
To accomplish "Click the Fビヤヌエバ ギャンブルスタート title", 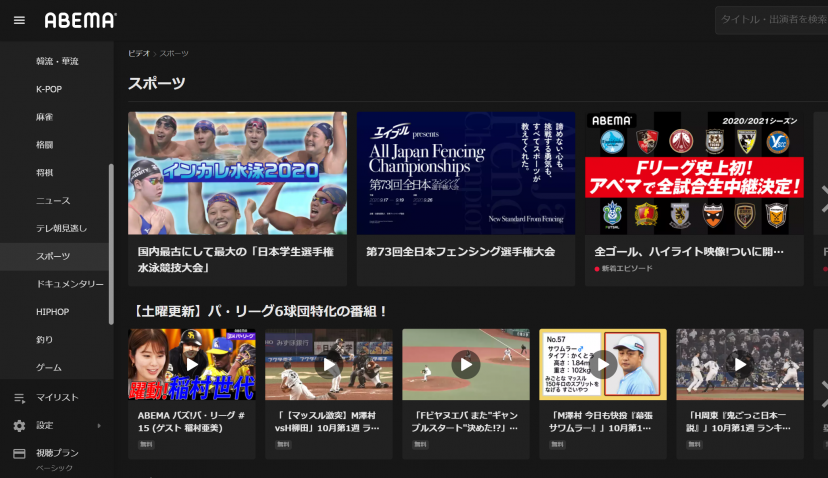I will [x=465, y=421].
